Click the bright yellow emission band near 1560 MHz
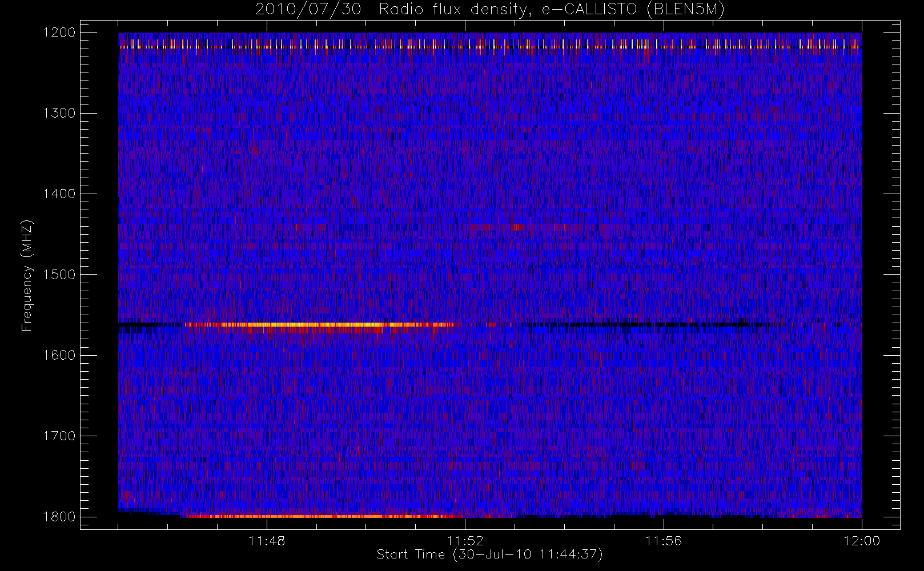This screenshot has height=571, width=924. pyautogui.click(x=320, y=326)
